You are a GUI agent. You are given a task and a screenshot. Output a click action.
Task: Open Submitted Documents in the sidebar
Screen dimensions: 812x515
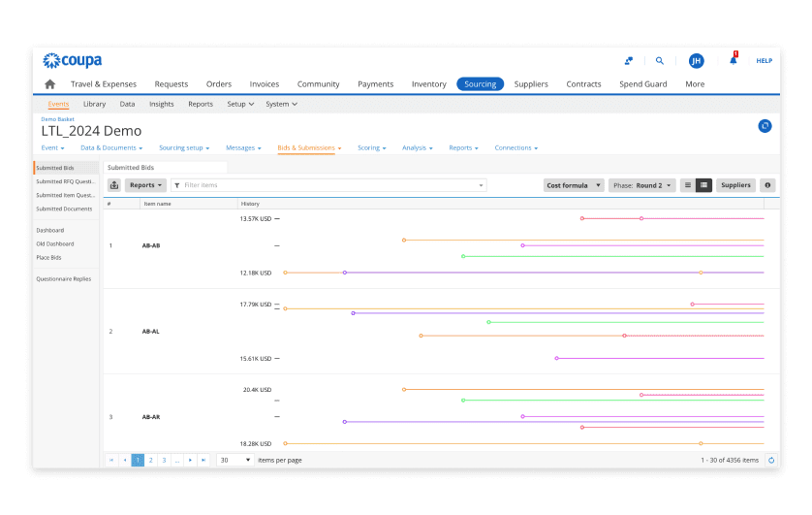64,209
